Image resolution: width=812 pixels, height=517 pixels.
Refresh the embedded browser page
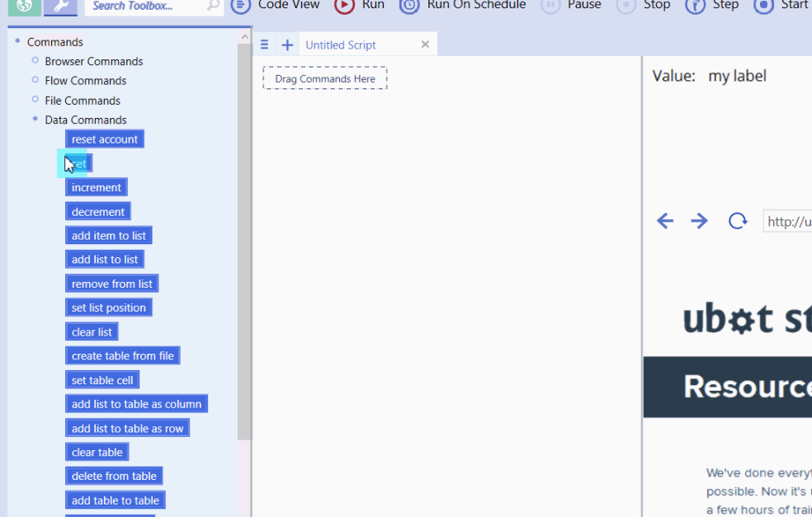click(738, 221)
